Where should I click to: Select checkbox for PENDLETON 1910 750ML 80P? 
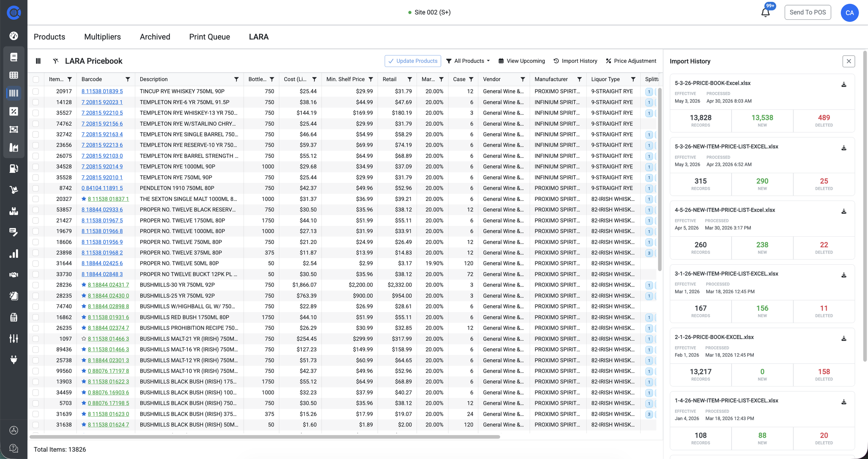coord(36,188)
